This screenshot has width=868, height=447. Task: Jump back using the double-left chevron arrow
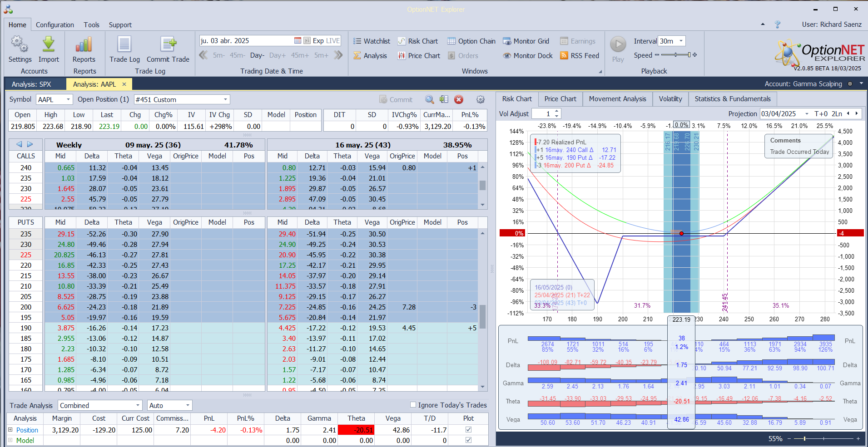(x=203, y=55)
